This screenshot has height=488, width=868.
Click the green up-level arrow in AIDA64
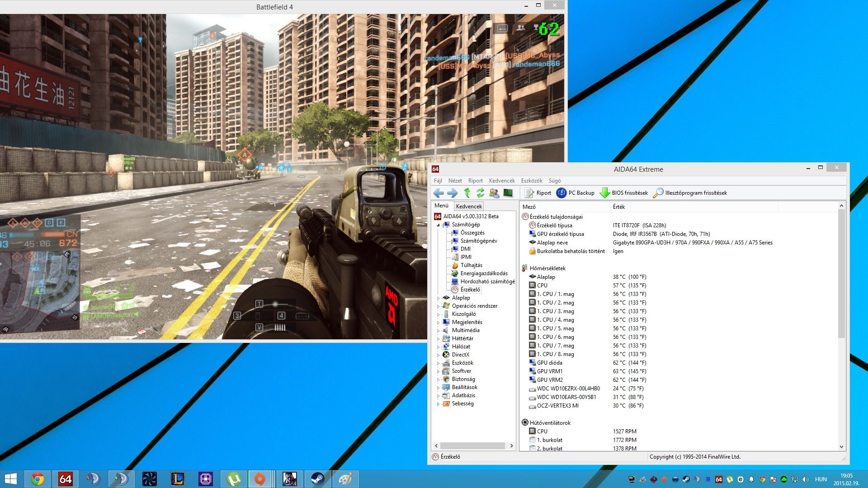[467, 193]
